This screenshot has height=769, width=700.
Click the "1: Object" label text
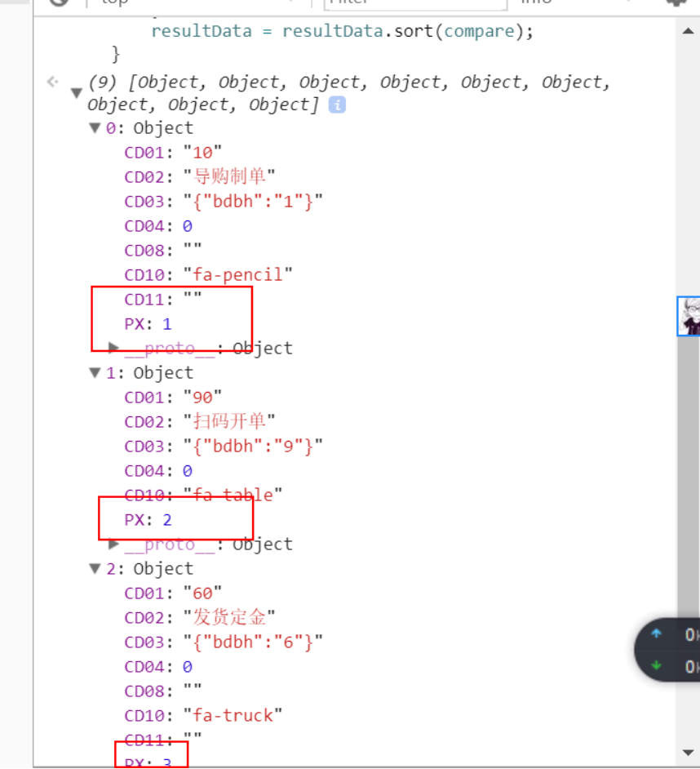tap(149, 373)
